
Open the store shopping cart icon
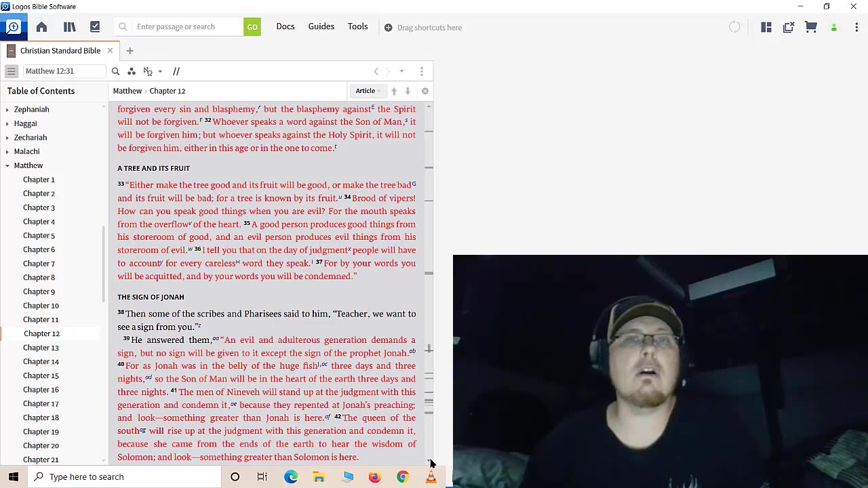click(811, 27)
